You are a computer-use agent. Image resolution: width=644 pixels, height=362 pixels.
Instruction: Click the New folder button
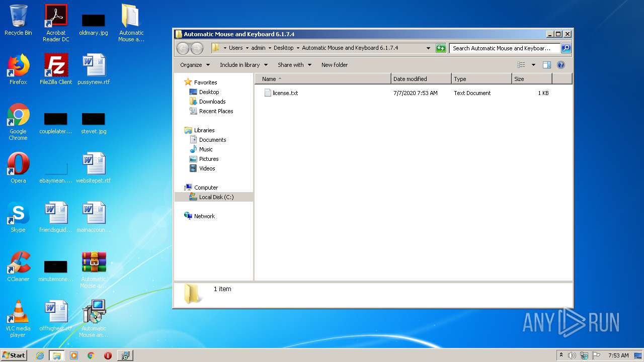(x=335, y=65)
